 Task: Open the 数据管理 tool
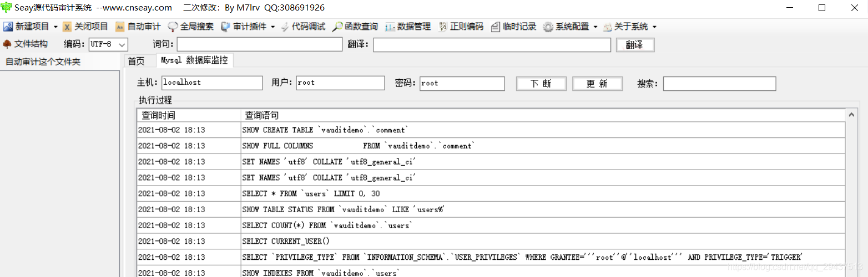tap(408, 27)
